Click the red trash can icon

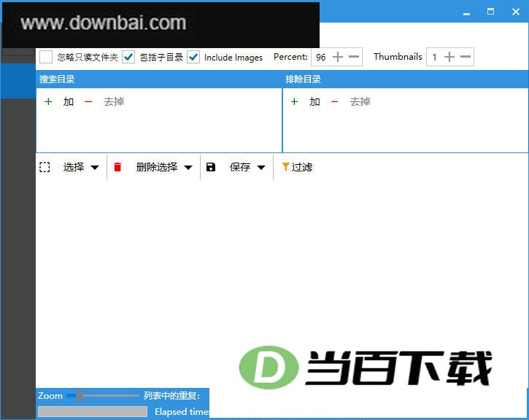click(117, 167)
